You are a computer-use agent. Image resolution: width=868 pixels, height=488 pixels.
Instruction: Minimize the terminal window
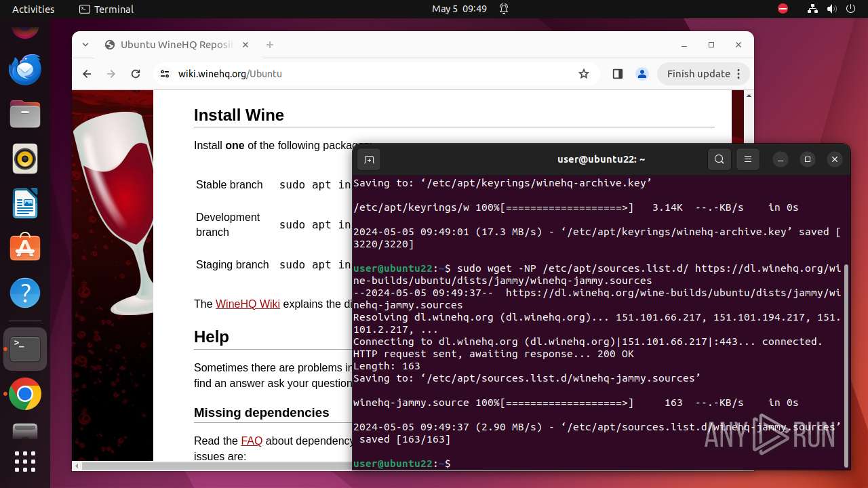point(781,159)
